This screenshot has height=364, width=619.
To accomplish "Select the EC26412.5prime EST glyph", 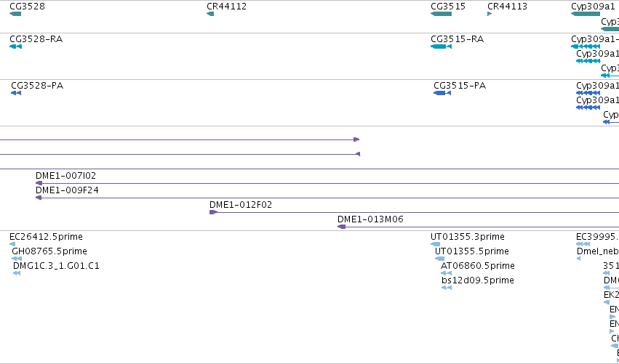I will (12, 244).
